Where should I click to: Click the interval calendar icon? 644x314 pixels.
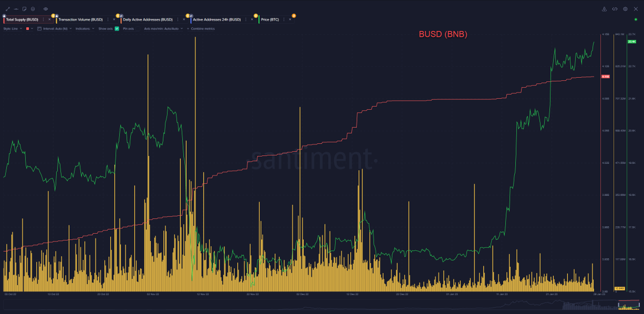coord(39,28)
